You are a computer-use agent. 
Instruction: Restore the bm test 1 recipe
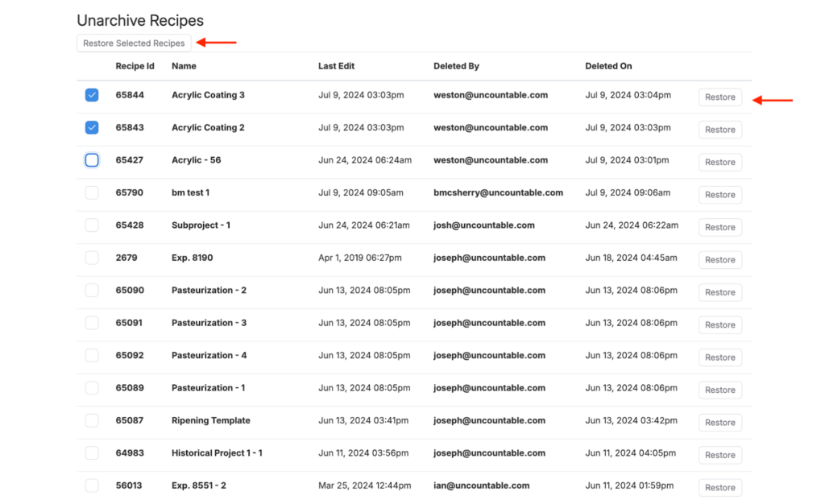coord(719,195)
